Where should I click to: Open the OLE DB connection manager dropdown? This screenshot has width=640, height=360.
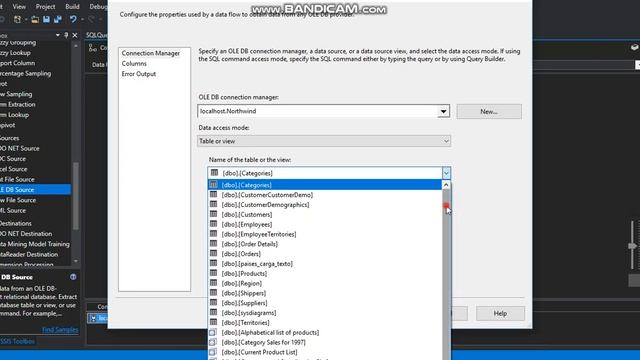[443, 111]
